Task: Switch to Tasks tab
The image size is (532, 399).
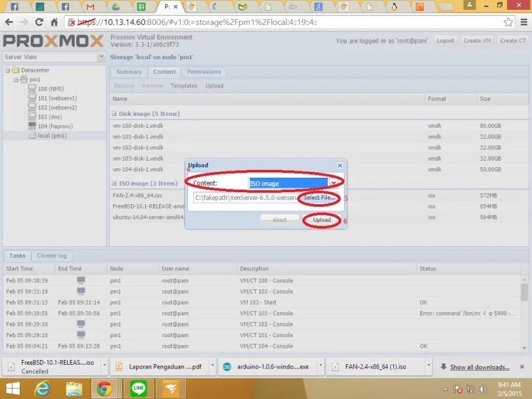Action: point(17,255)
